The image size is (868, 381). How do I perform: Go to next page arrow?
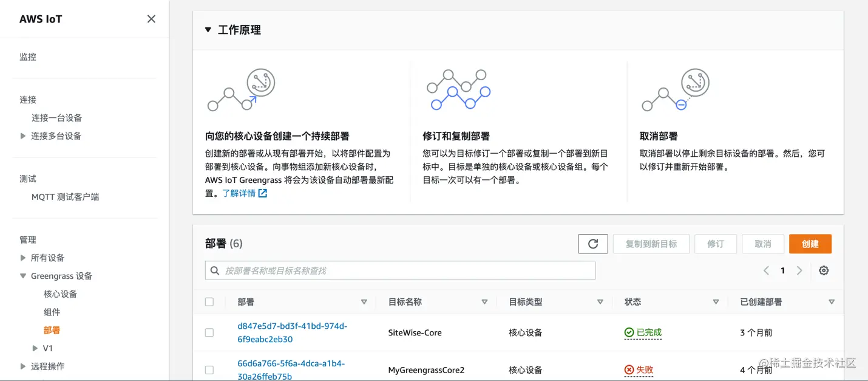click(799, 270)
